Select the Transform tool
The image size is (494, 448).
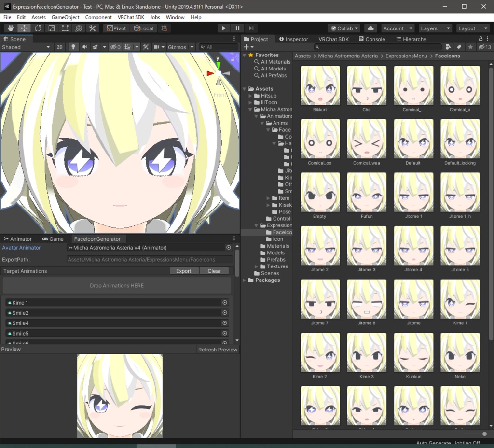79,28
